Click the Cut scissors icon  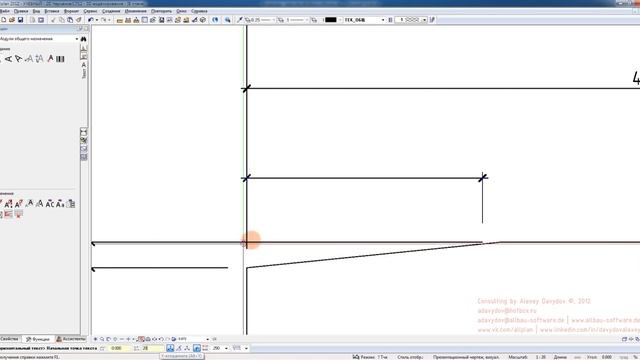click(x=53, y=20)
